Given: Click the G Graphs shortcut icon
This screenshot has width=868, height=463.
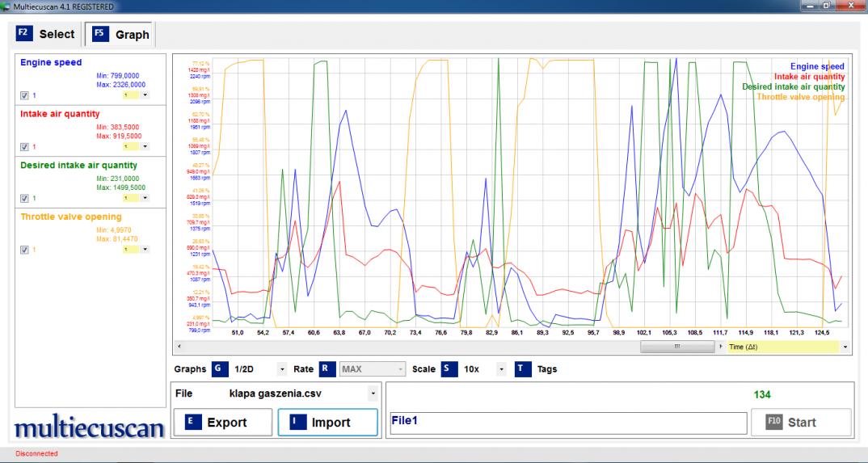Looking at the screenshot, I should 220,369.
